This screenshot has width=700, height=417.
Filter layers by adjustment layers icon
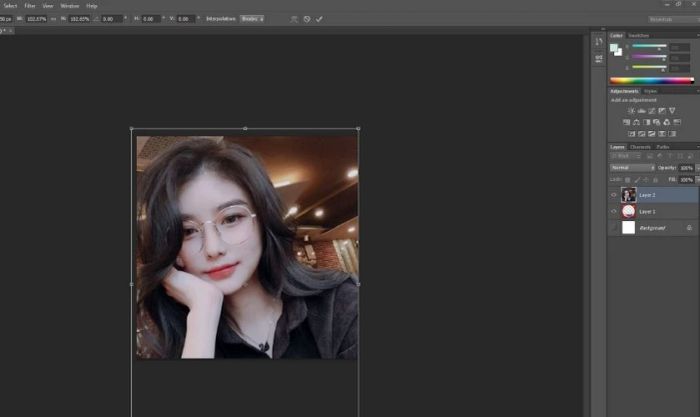point(660,156)
